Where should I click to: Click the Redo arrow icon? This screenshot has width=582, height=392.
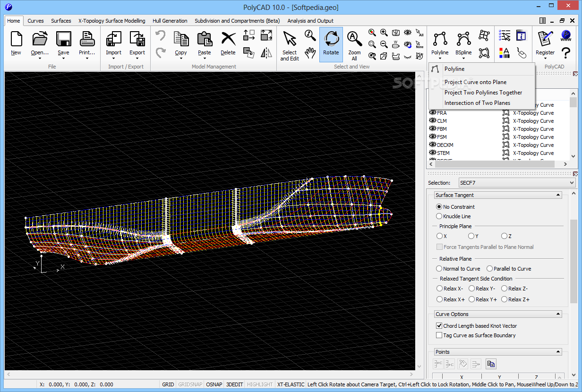click(161, 52)
